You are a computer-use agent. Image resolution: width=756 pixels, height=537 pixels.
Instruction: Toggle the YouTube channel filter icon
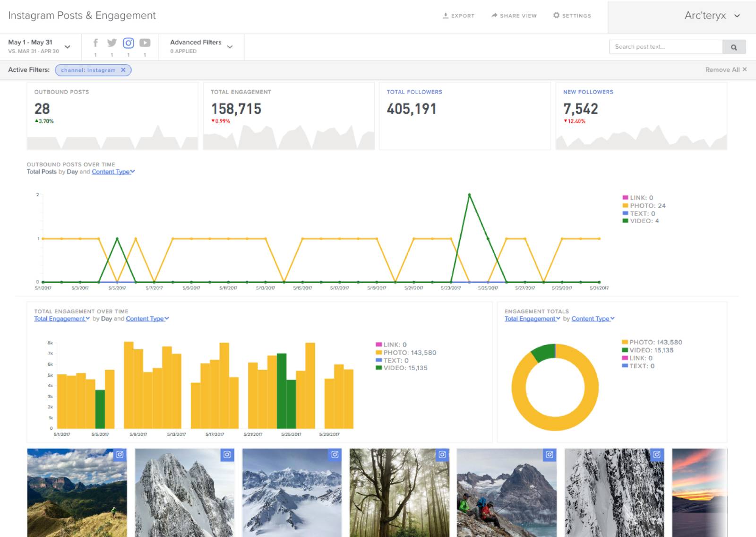145,43
